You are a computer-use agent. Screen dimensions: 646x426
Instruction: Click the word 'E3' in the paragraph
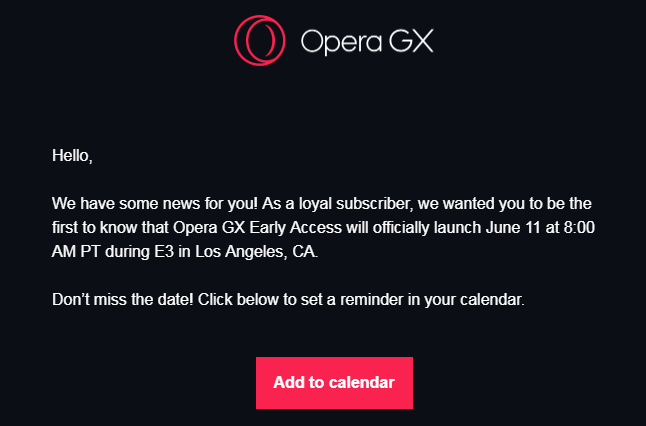(164, 251)
